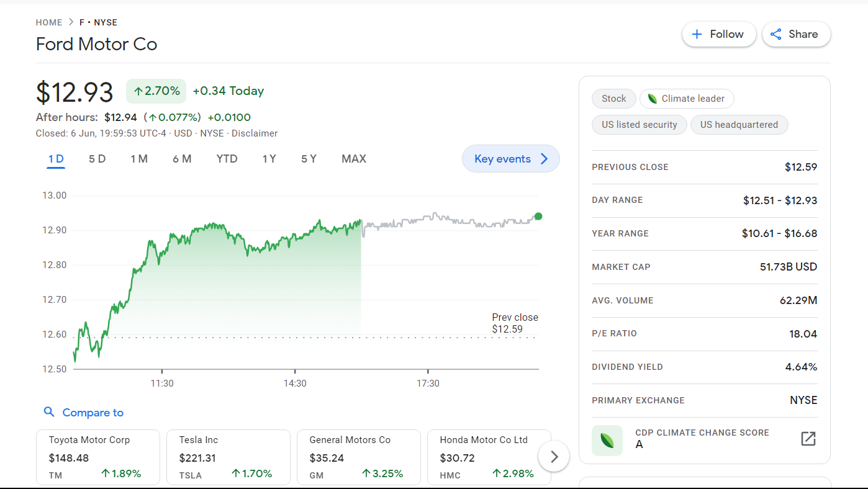Click the YEAR RANGE value $10.61 - $16.68
The image size is (868, 489).
pyautogui.click(x=779, y=233)
